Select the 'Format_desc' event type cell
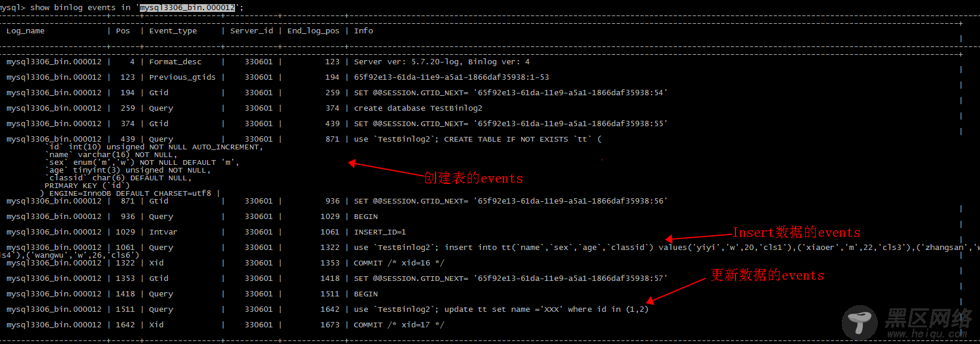 pyautogui.click(x=176, y=62)
